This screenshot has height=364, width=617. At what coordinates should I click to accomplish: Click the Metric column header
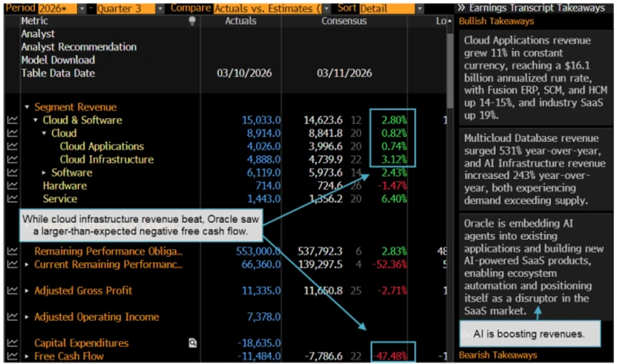pos(35,21)
